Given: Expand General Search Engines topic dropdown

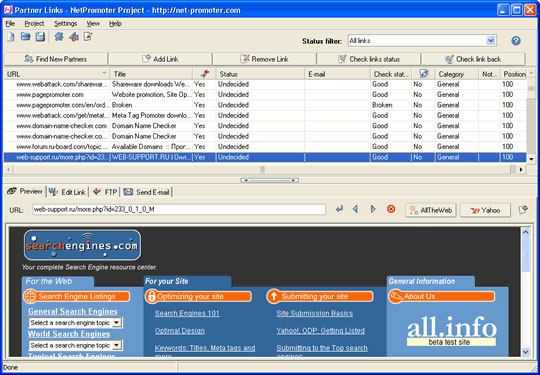Looking at the screenshot, I should pos(118,323).
